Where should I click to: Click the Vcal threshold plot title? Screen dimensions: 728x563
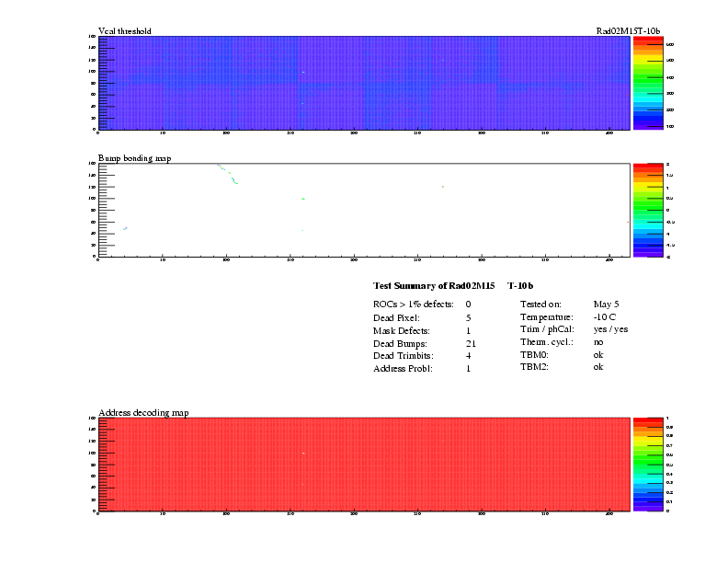125,31
